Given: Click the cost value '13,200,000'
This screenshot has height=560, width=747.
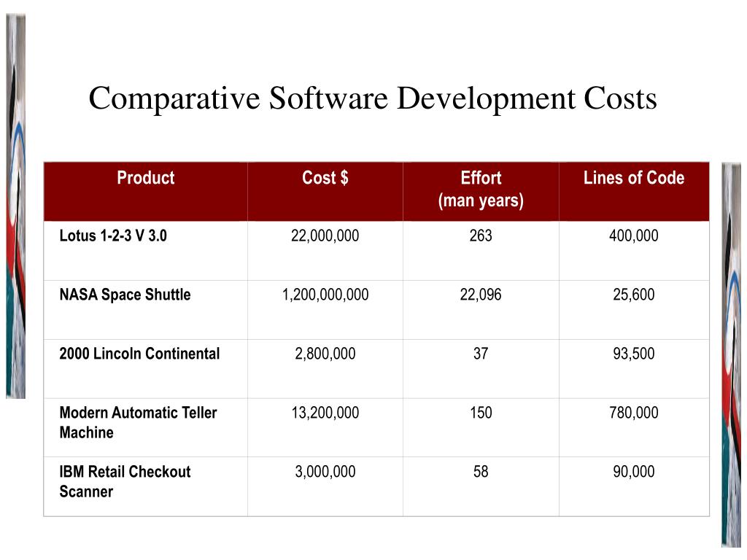Looking at the screenshot, I should 325,413.
